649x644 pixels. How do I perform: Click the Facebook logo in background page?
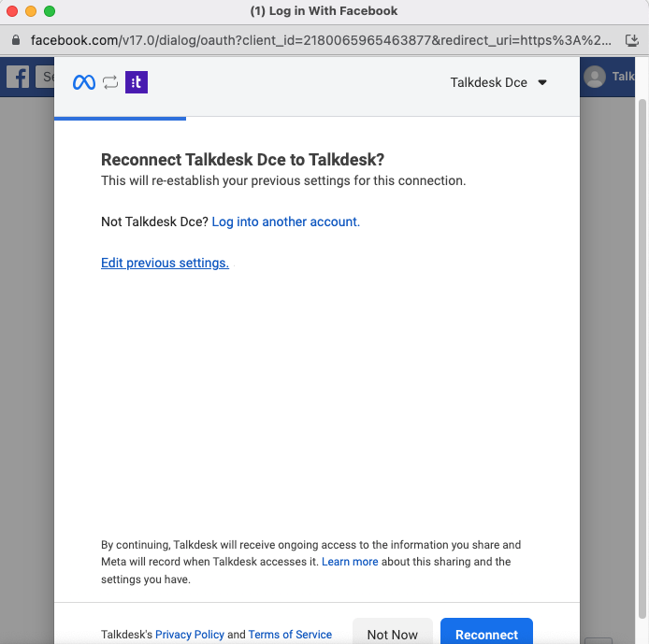18,77
